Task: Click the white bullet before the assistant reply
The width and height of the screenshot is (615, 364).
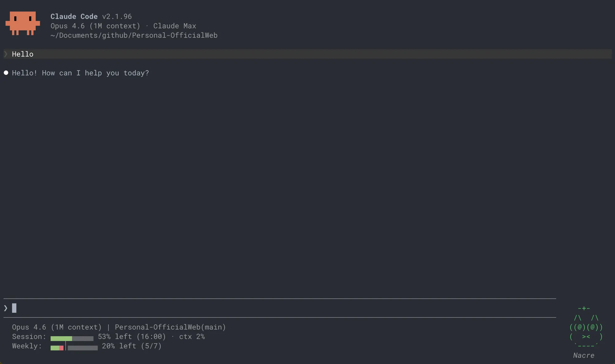Action: [x=6, y=73]
